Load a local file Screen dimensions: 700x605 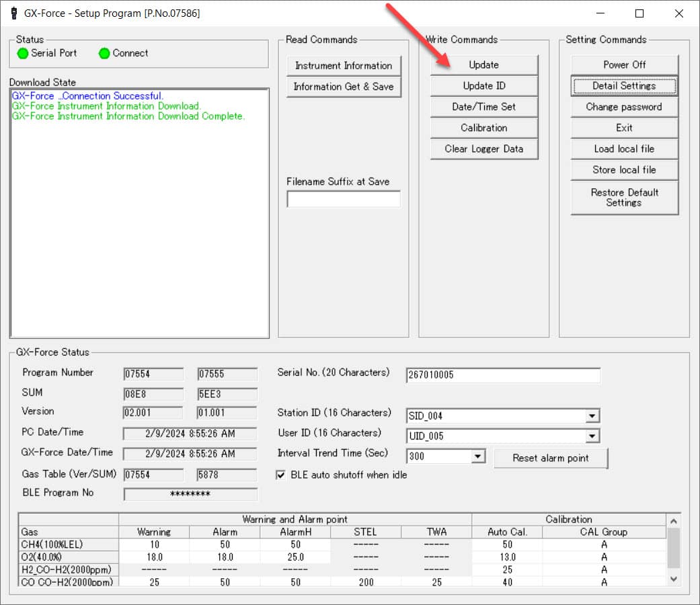click(x=623, y=149)
